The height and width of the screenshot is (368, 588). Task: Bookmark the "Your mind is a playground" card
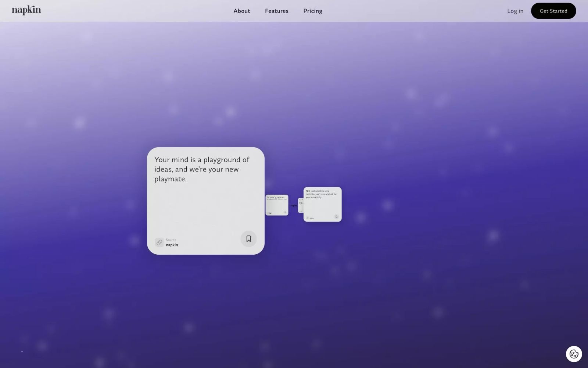248,239
